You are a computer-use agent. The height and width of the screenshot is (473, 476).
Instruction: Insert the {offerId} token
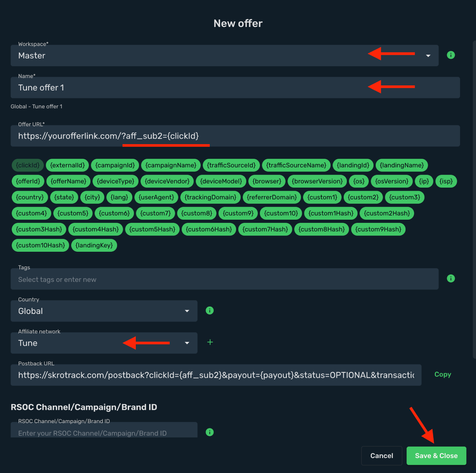tap(28, 181)
